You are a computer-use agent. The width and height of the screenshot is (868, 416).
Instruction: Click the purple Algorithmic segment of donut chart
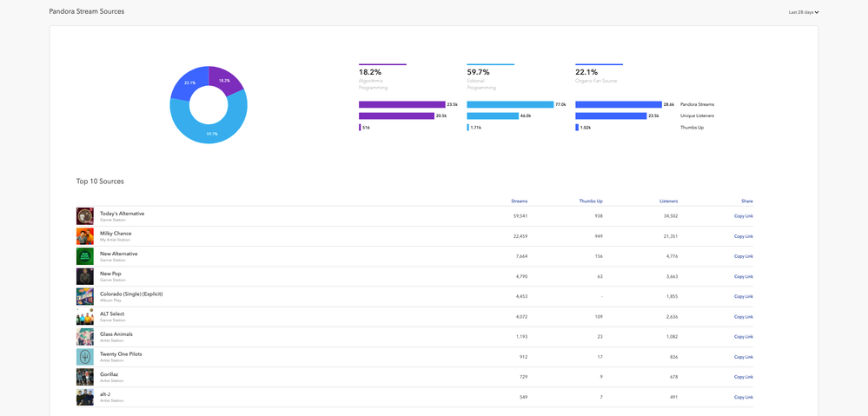(x=226, y=81)
